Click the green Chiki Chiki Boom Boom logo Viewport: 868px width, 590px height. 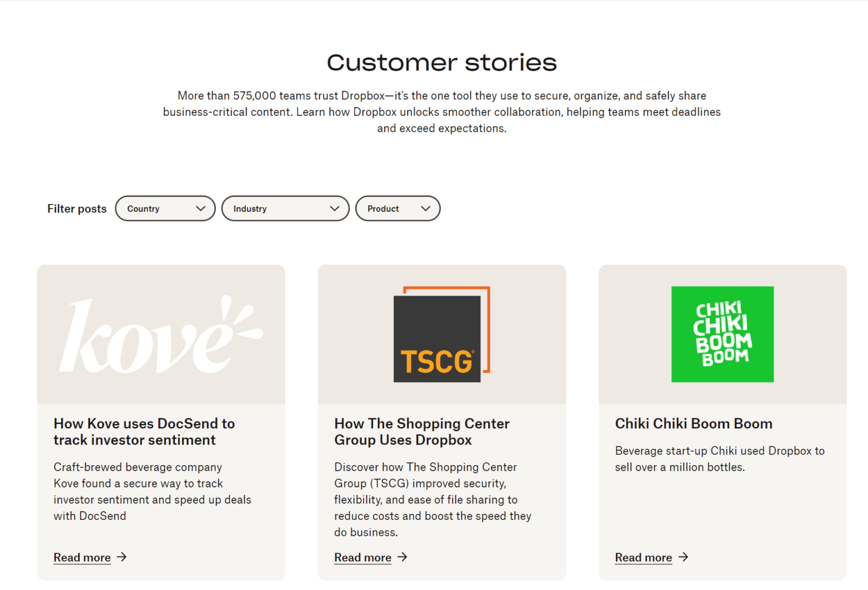click(x=722, y=334)
